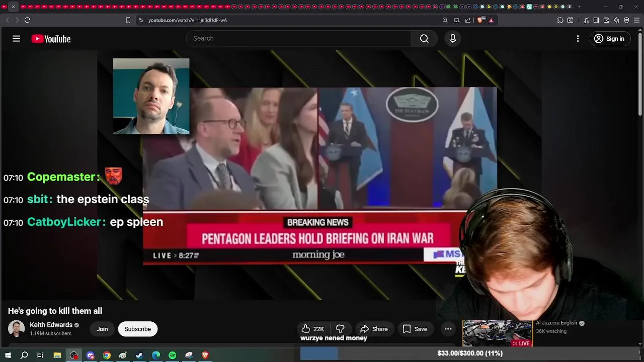The width and height of the screenshot is (644, 362).
Task: Go forward in browser history
Action: (x=17, y=20)
